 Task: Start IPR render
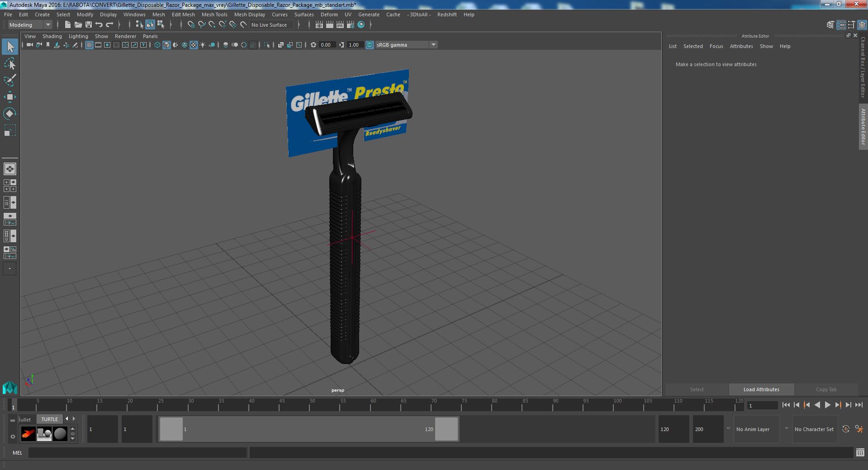point(340,25)
